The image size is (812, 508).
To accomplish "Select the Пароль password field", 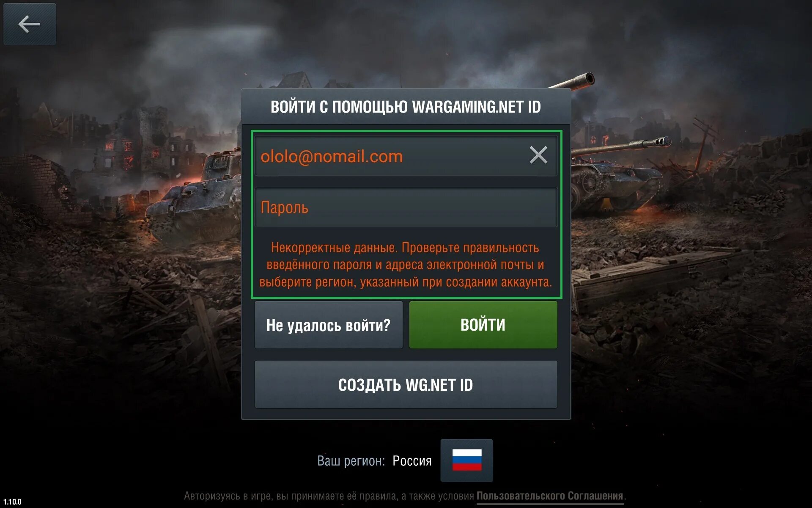I will pos(406,207).
